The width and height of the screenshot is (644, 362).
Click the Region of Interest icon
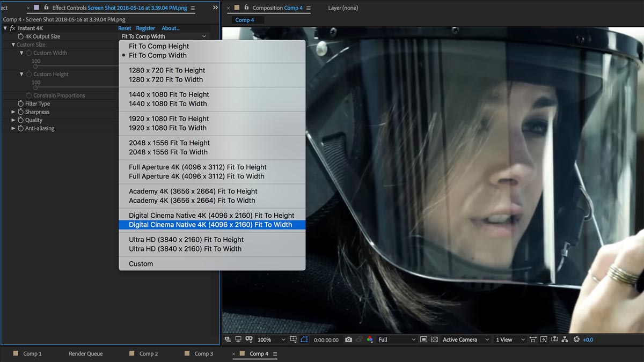click(x=423, y=339)
